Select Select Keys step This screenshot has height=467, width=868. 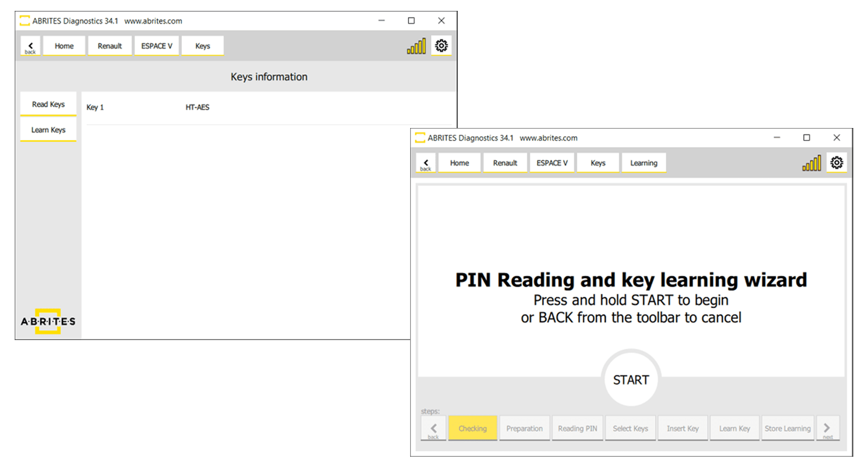(x=630, y=428)
